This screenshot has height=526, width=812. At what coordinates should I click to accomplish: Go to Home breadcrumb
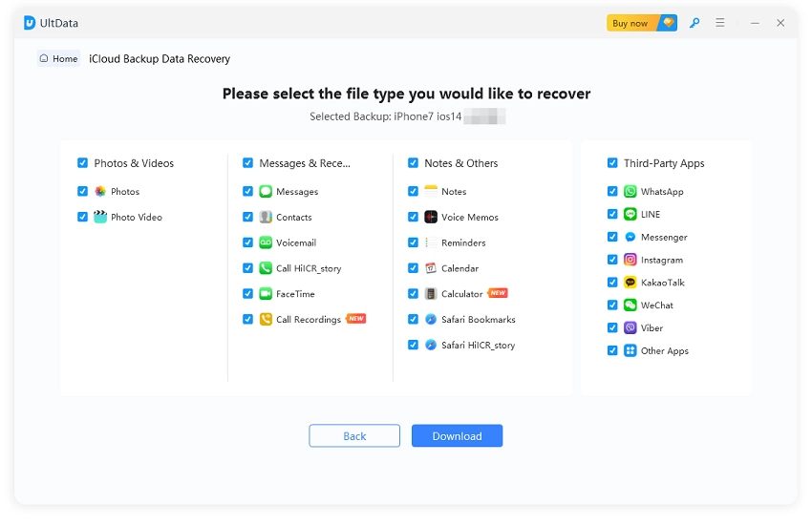click(58, 58)
